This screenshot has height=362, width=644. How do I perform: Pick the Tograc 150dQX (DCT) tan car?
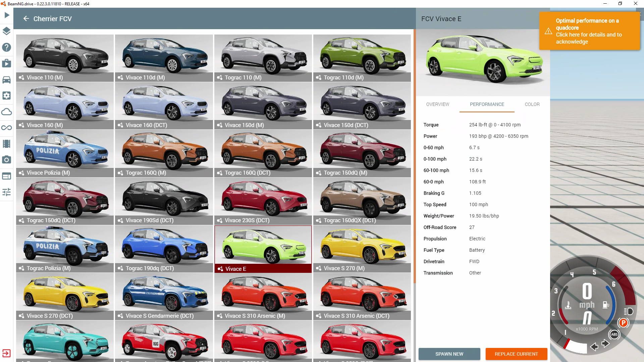pyautogui.click(x=362, y=201)
